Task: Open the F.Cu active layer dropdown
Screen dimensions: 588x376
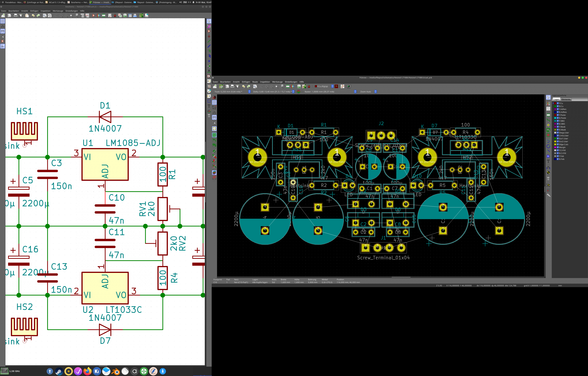Action: click(332, 86)
